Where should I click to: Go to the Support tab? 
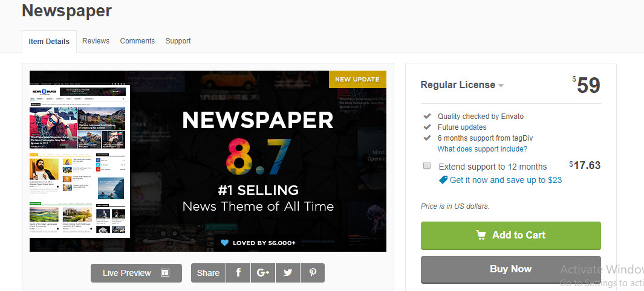pyautogui.click(x=178, y=41)
